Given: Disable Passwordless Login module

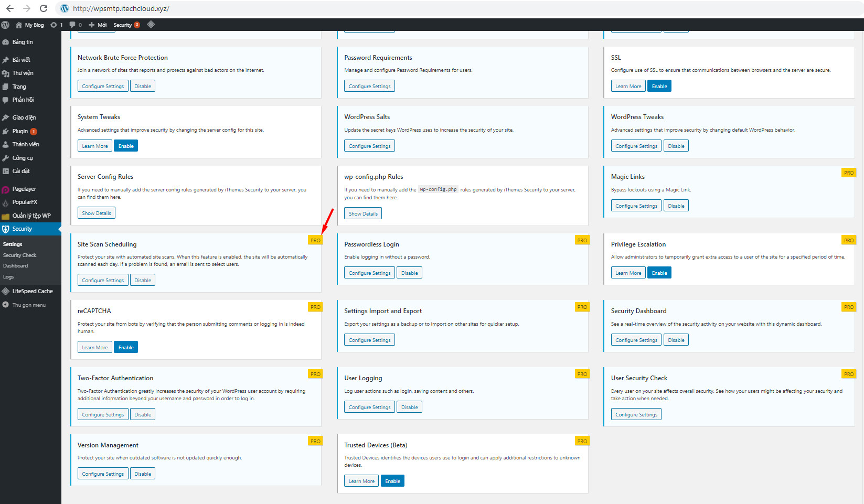Looking at the screenshot, I should click(x=410, y=273).
